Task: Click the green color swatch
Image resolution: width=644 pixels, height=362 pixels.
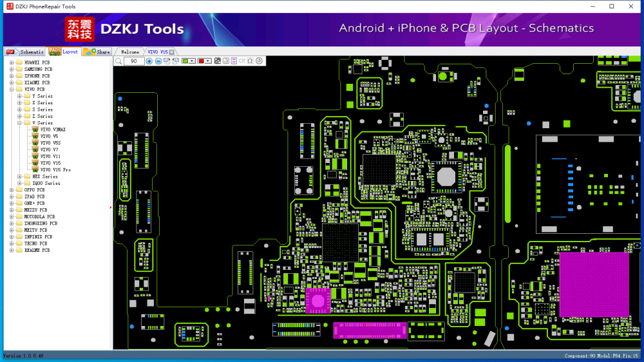Action: point(185,61)
